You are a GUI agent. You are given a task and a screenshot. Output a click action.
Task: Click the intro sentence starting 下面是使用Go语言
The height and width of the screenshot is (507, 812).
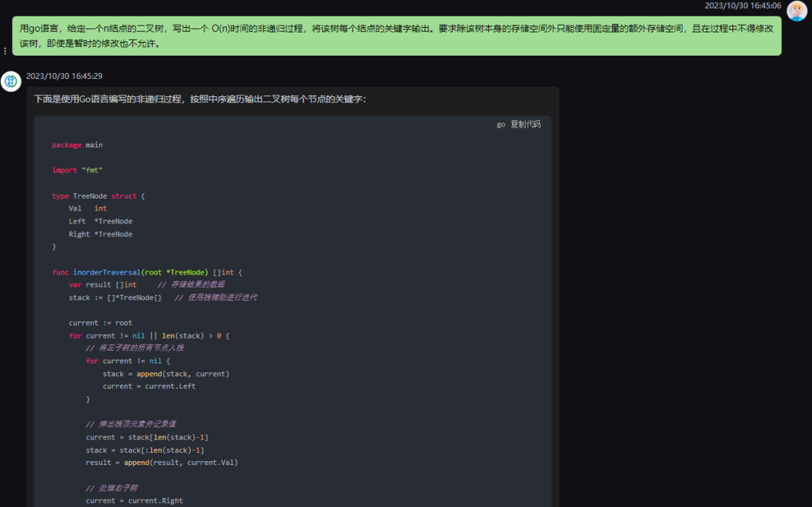(x=200, y=99)
